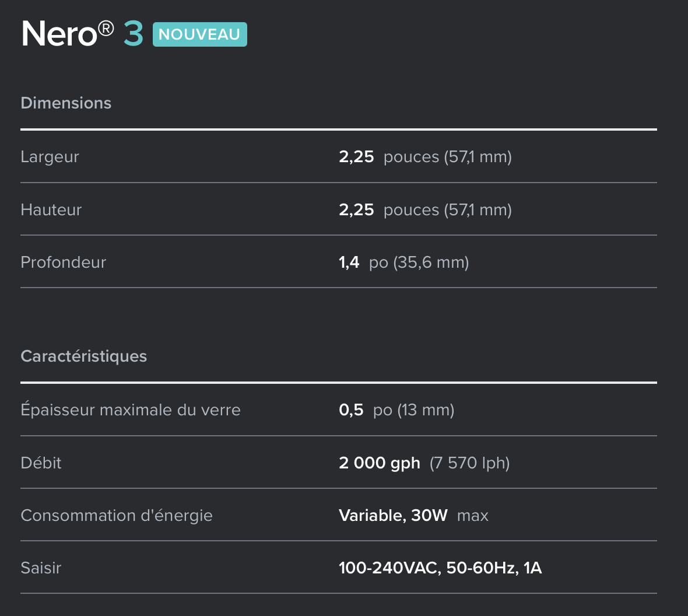Image resolution: width=688 pixels, height=616 pixels.
Task: Click the Saisir row label
Action: coord(41,568)
